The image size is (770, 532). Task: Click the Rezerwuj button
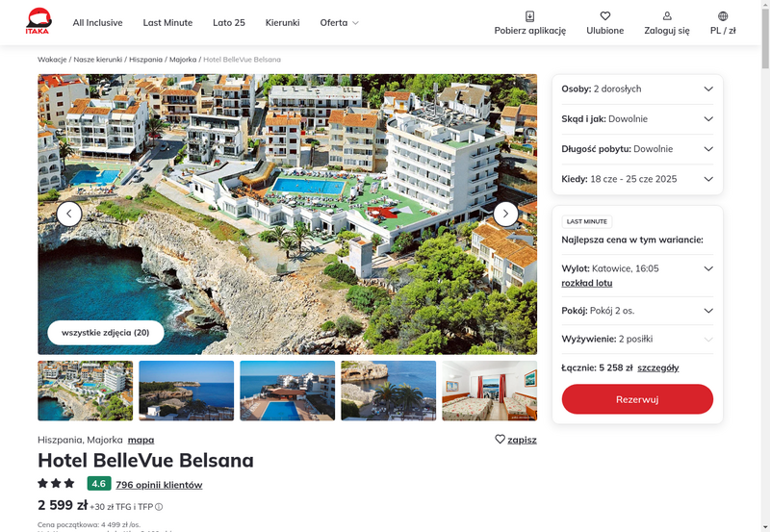pos(637,399)
